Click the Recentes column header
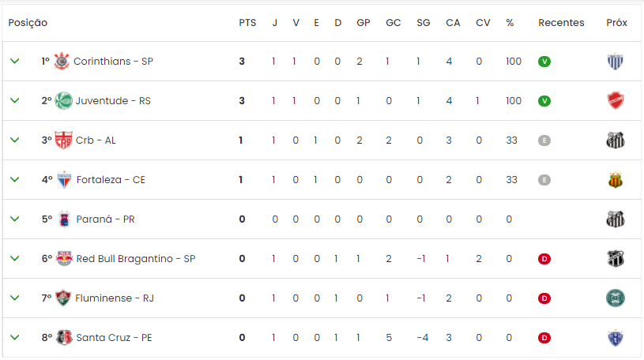644x360 pixels. pyautogui.click(x=561, y=23)
